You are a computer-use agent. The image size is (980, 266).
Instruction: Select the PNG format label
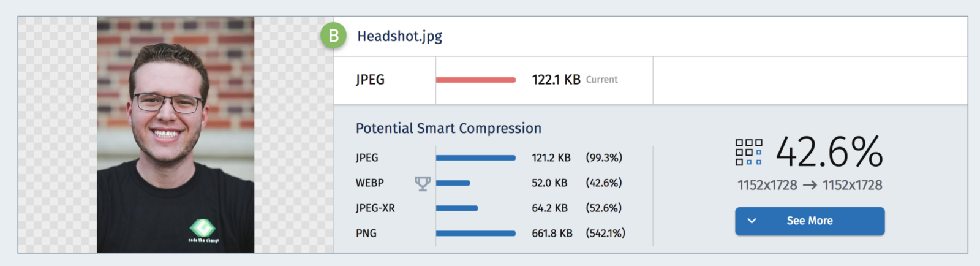[x=366, y=234]
